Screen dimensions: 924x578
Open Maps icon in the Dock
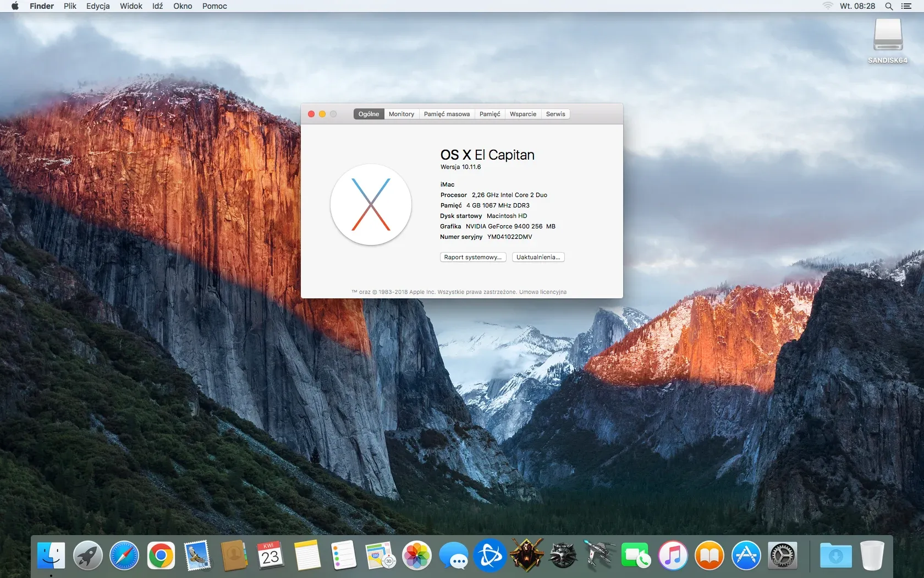(380, 555)
